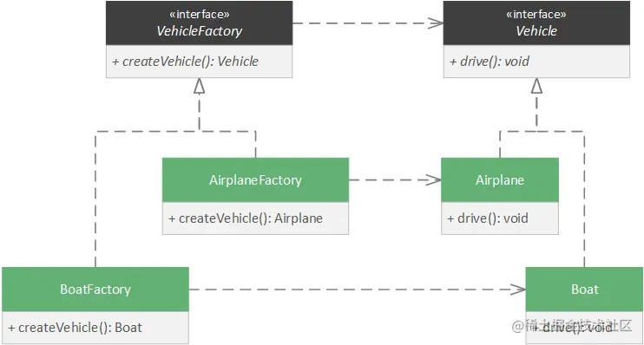Click the arrowhead pointing from AirplaneFactory to Airplane

[434, 179]
